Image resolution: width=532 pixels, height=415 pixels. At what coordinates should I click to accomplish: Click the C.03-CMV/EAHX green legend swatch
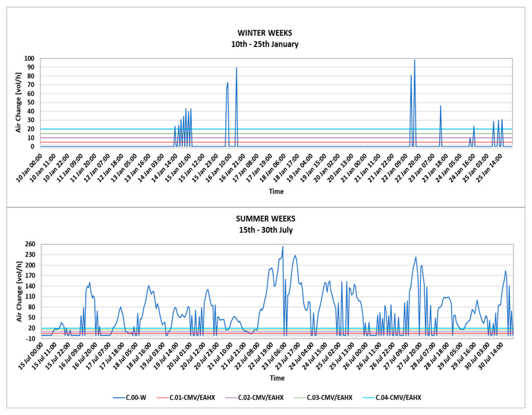[x=300, y=398]
